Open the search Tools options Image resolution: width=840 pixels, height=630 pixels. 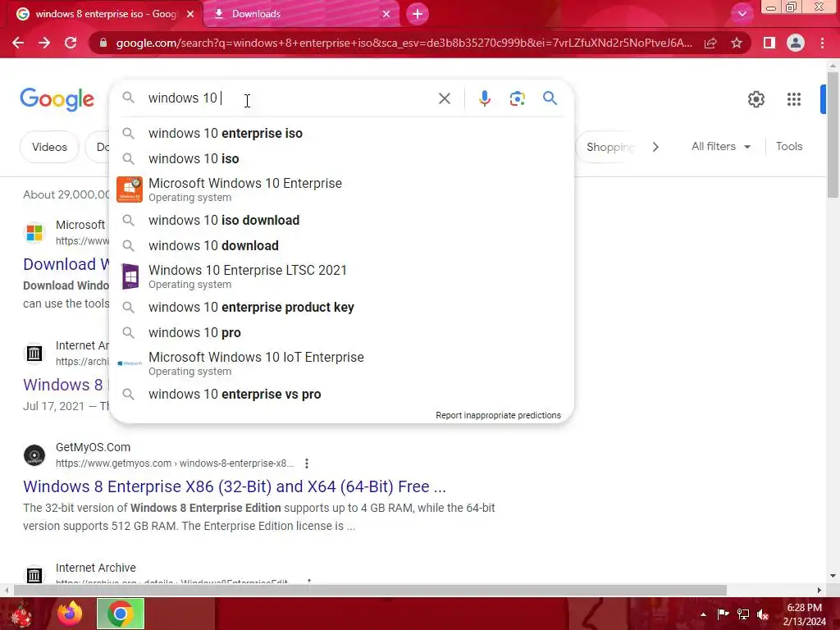(788, 146)
